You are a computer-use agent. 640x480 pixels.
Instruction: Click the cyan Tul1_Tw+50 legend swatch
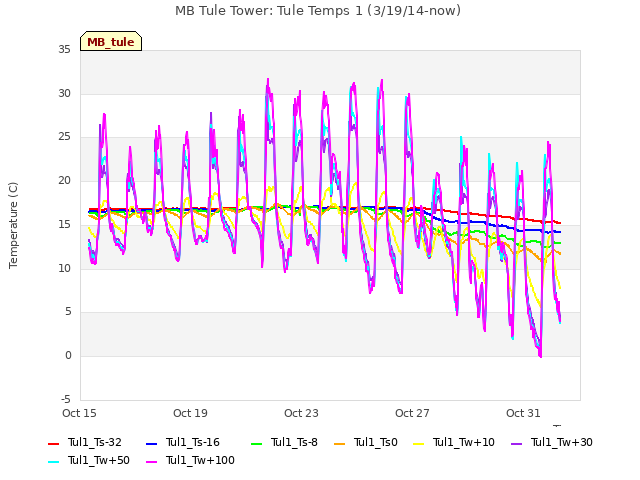53,461
